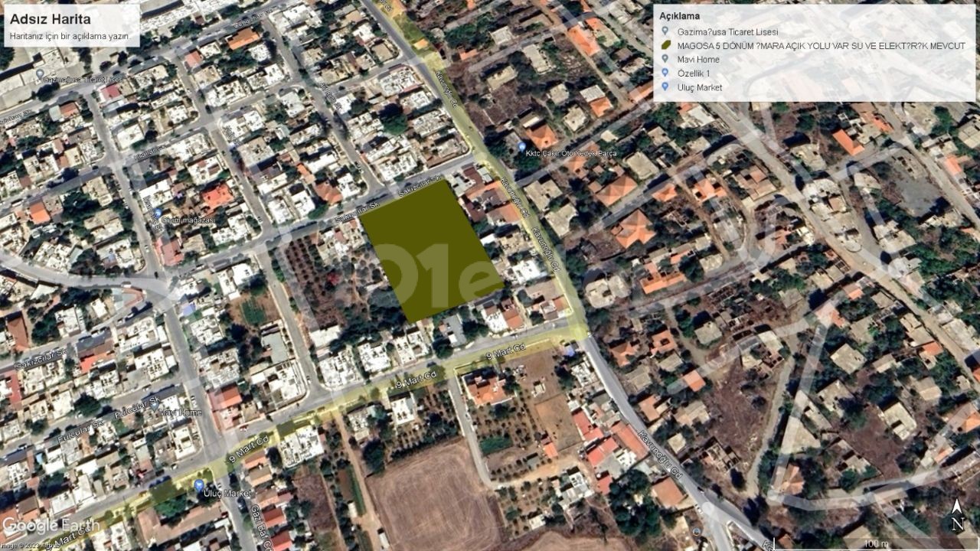This screenshot has height=551, width=980.
Task: Click the Uluç Market legend pin icon
Action: (x=665, y=86)
